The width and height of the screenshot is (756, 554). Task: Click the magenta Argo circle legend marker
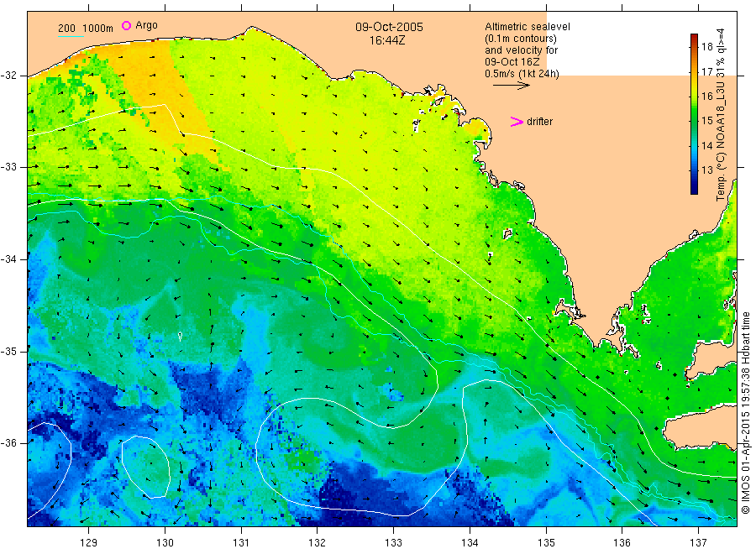[x=126, y=25]
